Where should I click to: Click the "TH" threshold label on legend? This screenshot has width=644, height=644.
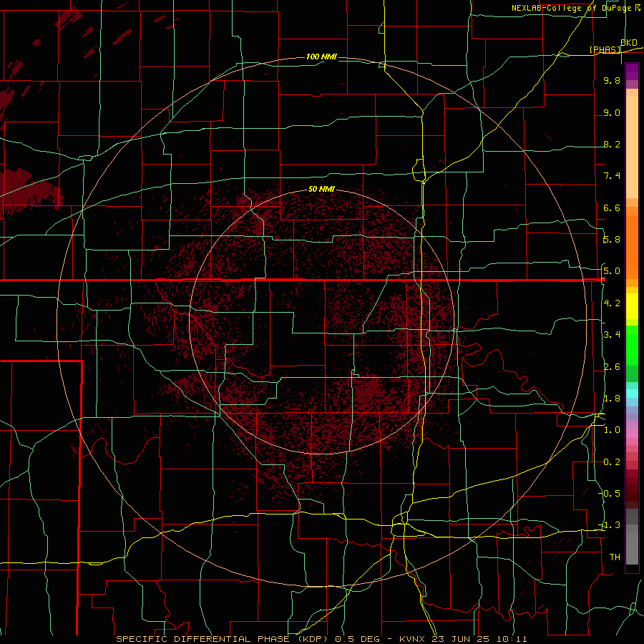[x=615, y=557]
